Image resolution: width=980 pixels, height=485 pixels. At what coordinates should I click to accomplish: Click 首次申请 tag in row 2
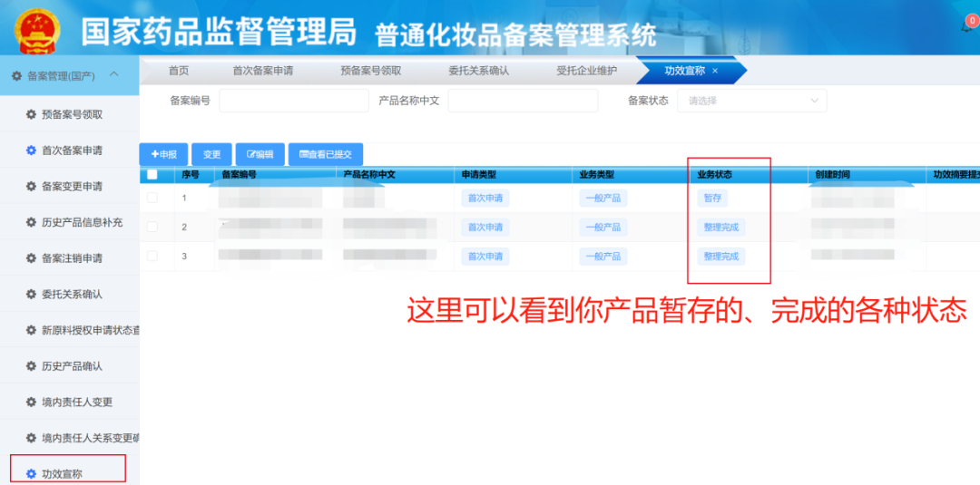click(x=485, y=228)
